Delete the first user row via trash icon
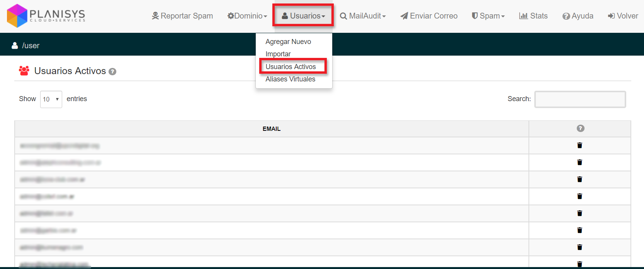This screenshot has width=644, height=269. pyautogui.click(x=579, y=145)
